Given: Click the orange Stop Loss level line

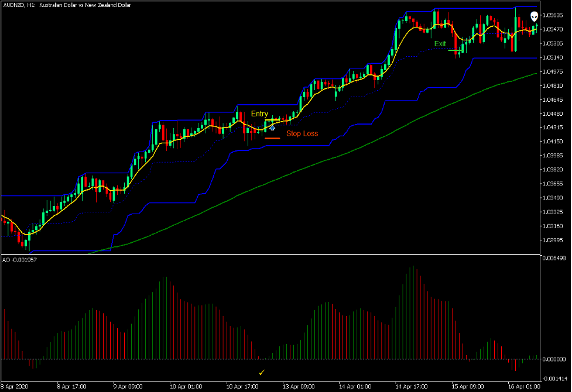Looking at the screenshot, I should [x=273, y=138].
